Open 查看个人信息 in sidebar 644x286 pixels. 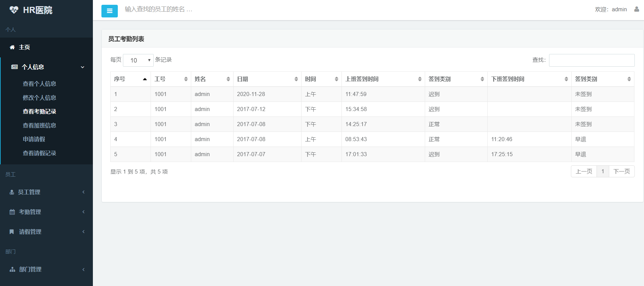[39, 84]
